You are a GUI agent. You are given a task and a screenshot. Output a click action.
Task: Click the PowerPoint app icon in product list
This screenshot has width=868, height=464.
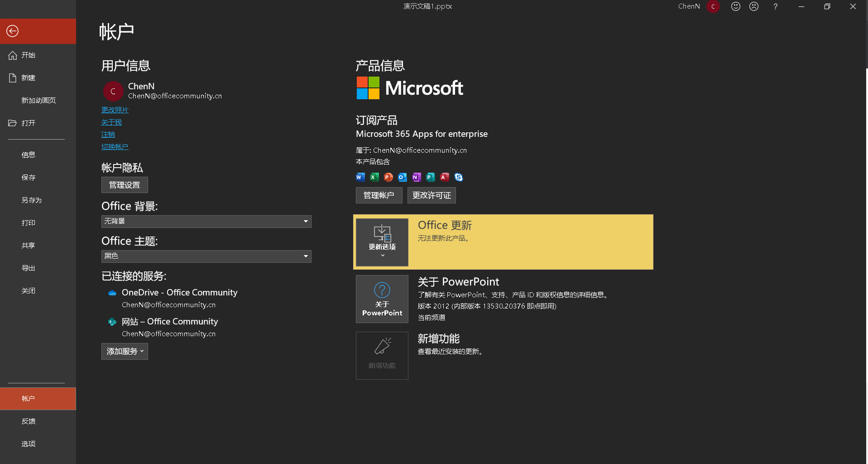tap(388, 177)
